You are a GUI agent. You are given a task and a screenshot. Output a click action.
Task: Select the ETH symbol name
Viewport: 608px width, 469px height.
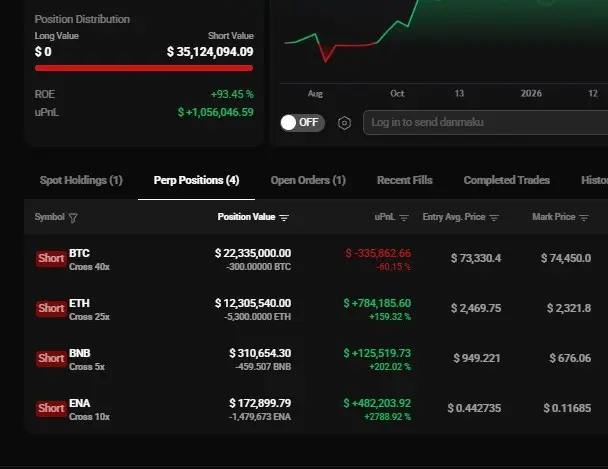click(79, 303)
